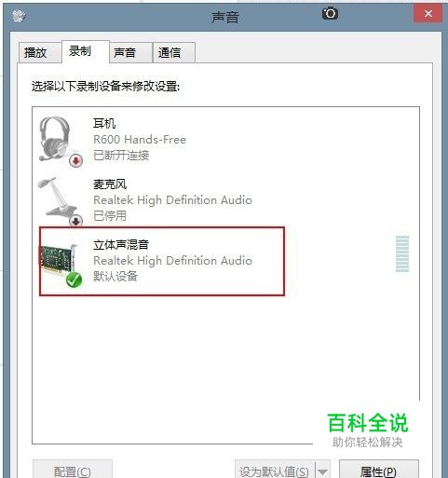Click the camera icon in title bar

[330, 13]
